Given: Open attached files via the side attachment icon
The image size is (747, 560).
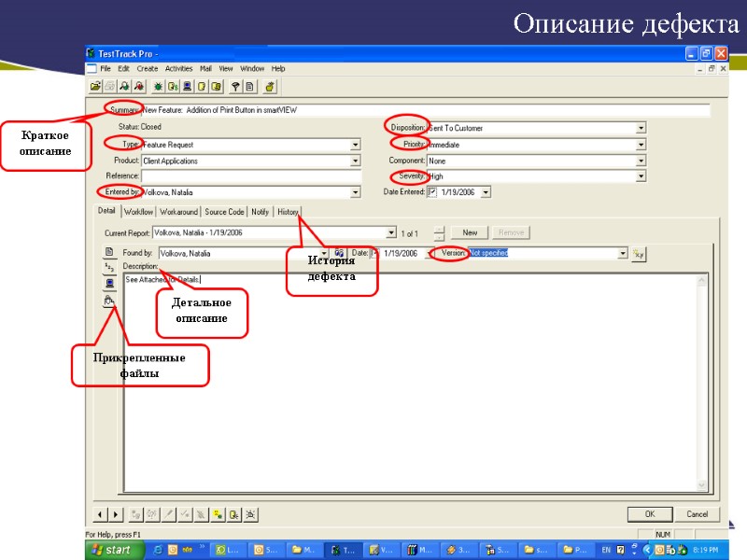Looking at the screenshot, I should [109, 300].
